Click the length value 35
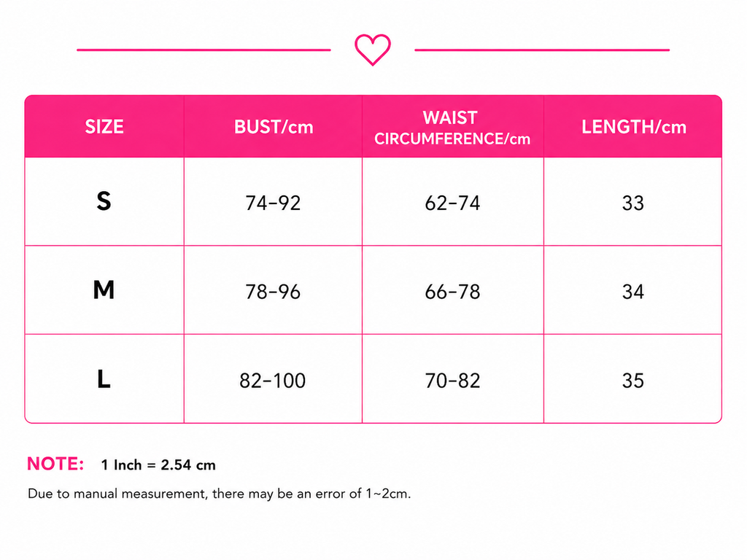 [632, 381]
